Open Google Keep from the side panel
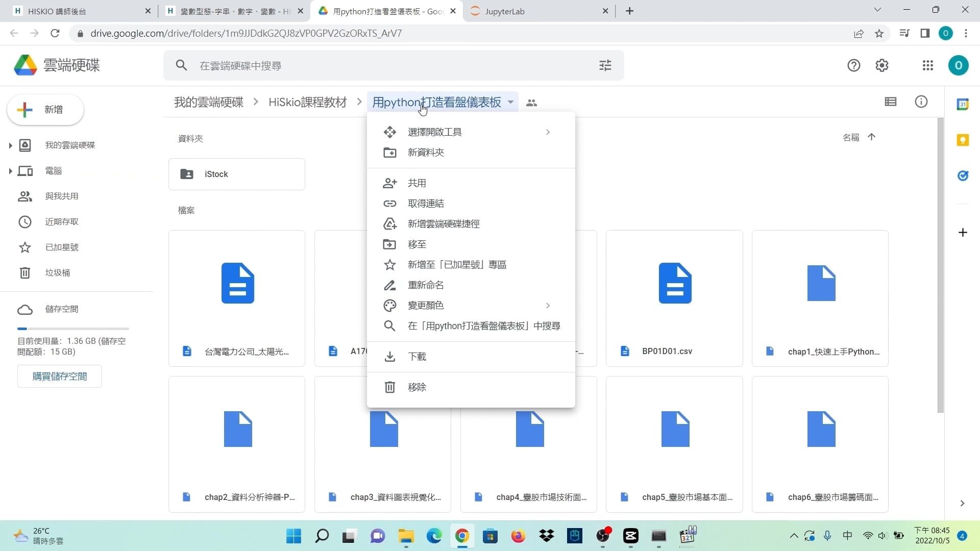This screenshot has width=980, height=551. coord(963,140)
